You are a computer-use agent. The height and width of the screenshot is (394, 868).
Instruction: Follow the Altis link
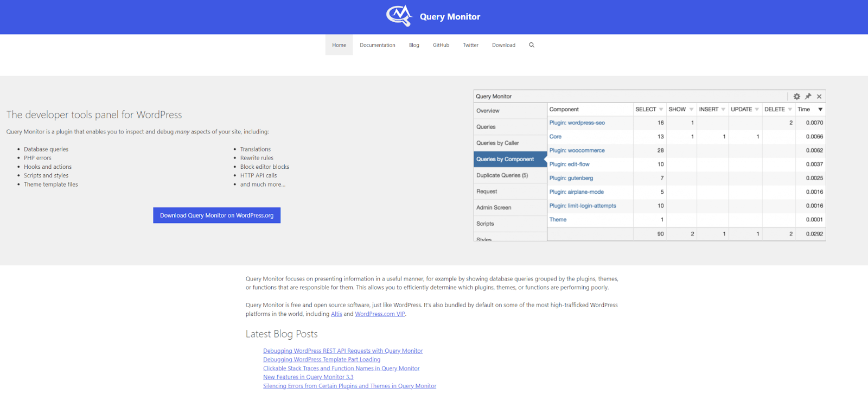coord(336,314)
